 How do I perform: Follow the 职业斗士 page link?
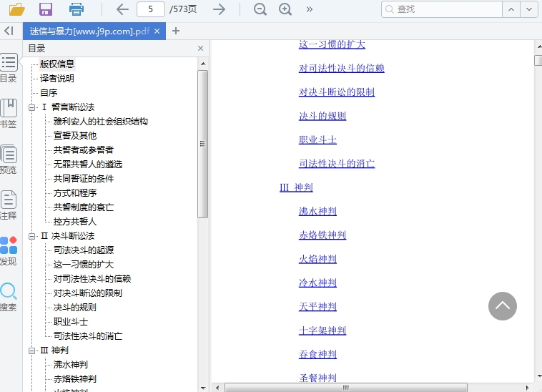(317, 140)
